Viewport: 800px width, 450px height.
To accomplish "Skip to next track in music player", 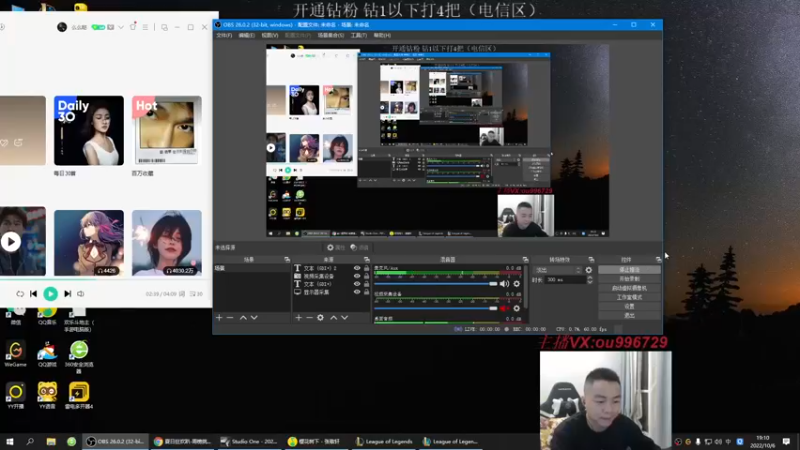I will [x=67, y=293].
